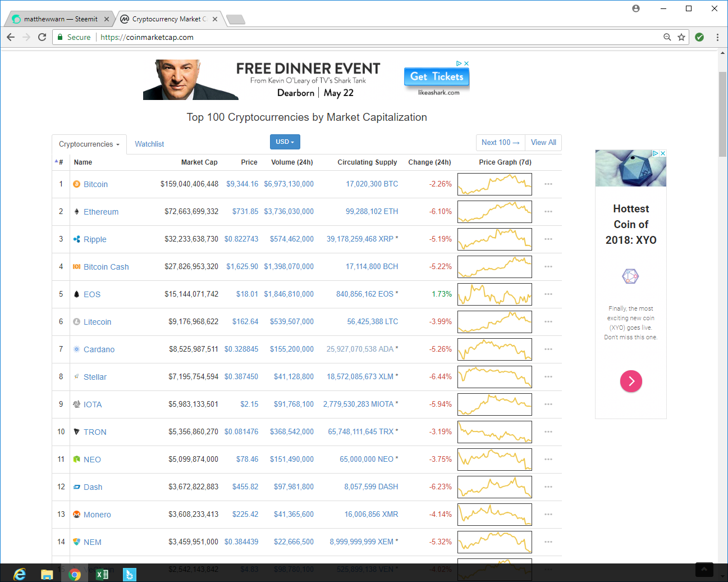Click the Cardano logo icon

(77, 349)
